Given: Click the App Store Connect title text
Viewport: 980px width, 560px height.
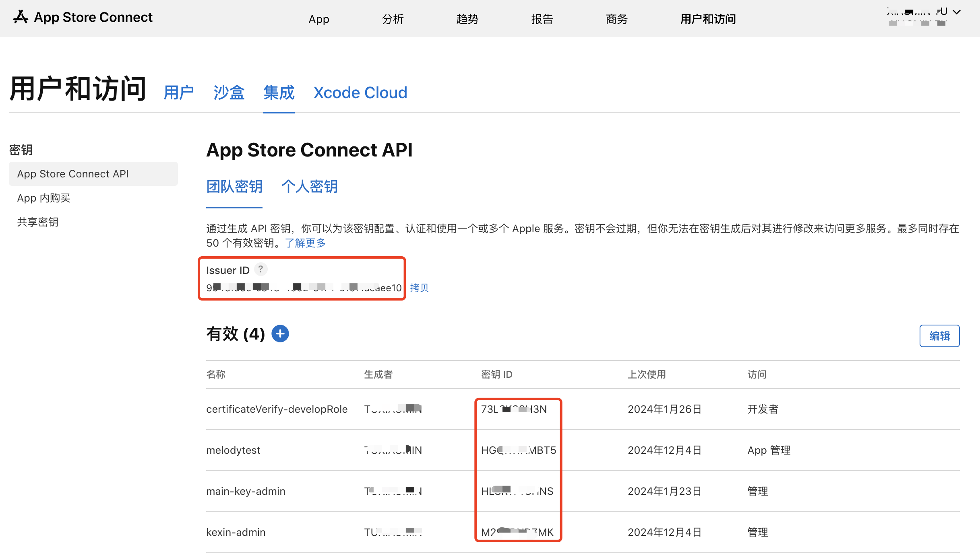Looking at the screenshot, I should pyautogui.click(x=93, y=17).
